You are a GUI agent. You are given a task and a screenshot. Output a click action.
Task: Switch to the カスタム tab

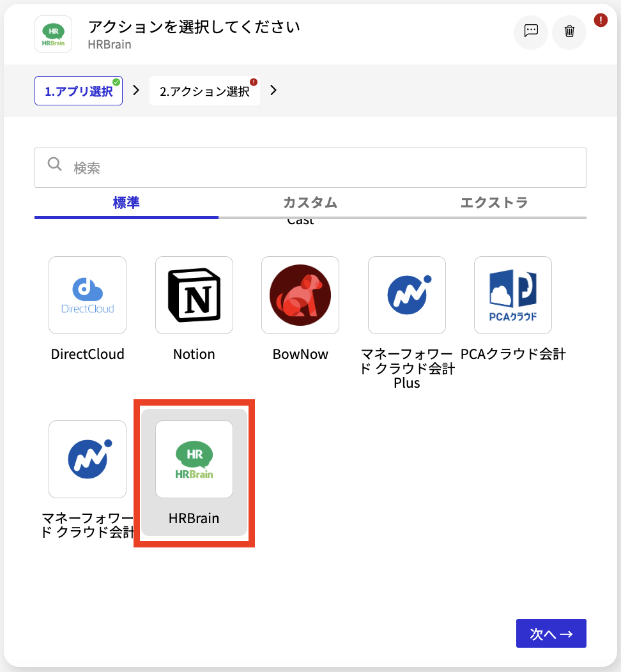[x=310, y=202]
